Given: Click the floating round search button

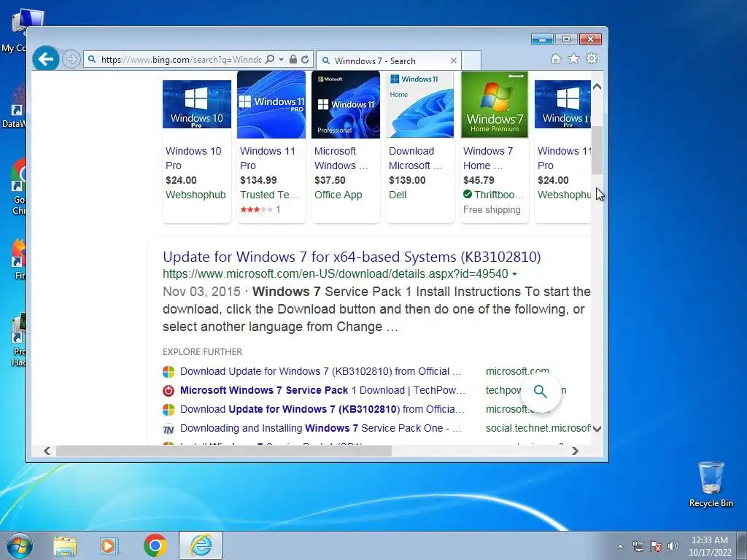Looking at the screenshot, I should coord(541,392).
